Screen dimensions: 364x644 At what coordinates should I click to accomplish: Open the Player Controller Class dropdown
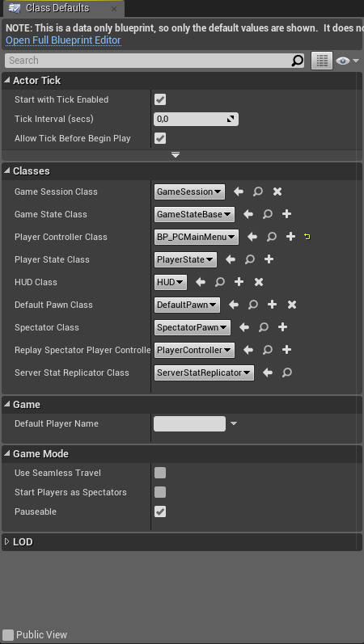(x=197, y=237)
